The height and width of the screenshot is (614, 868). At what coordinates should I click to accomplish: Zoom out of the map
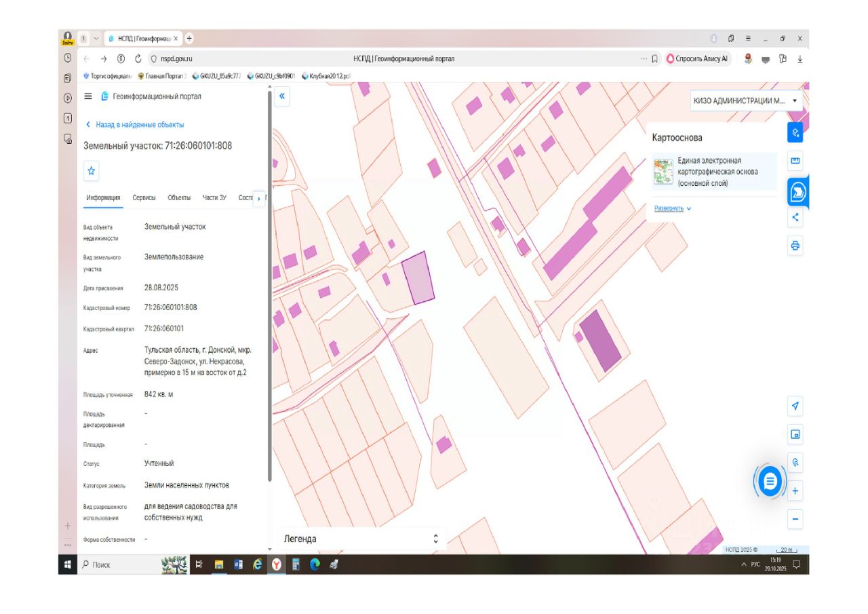795,520
